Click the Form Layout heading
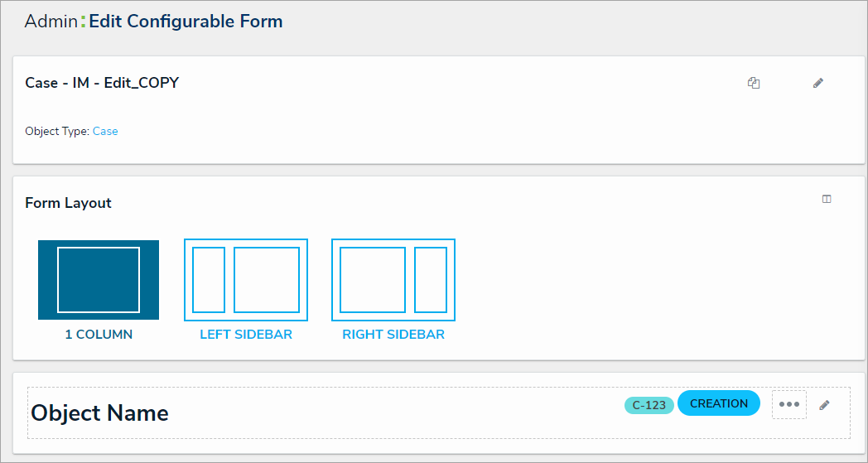Viewport: 868px width, 463px height. 68,203
